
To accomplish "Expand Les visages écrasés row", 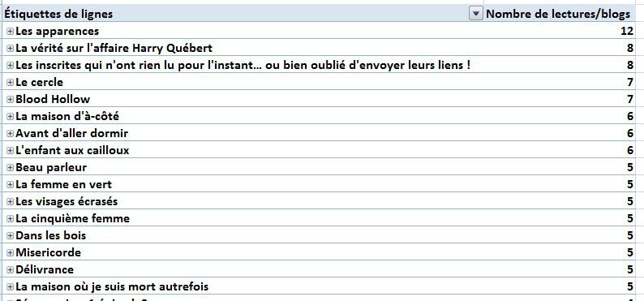I will click(11, 202).
